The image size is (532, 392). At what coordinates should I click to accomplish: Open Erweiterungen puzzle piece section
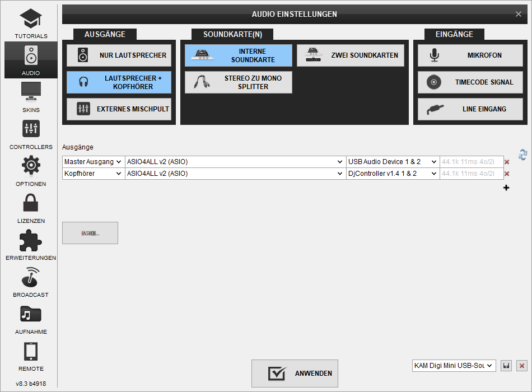pyautogui.click(x=31, y=244)
